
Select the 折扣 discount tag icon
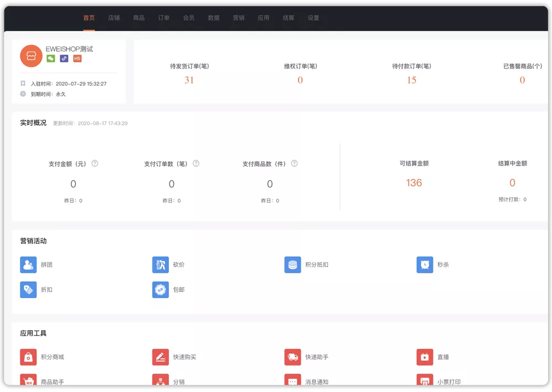click(28, 289)
